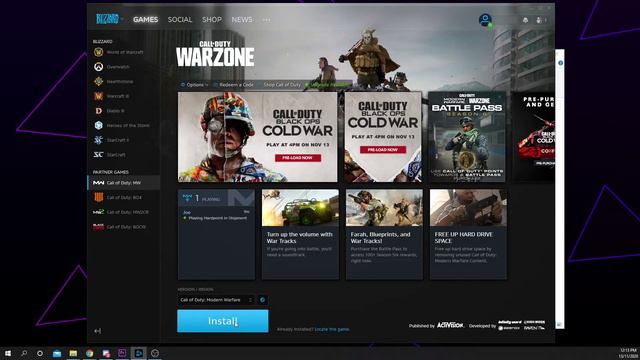Click the 'Locate the game' link
640x360 pixels.
pyautogui.click(x=332, y=329)
